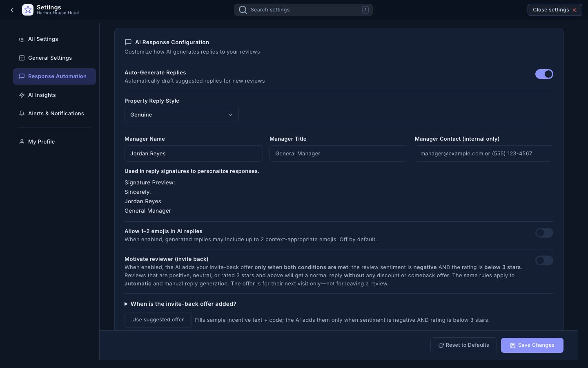Screen dimensions: 588x368
Task: Enable the emojis in AI replies toggle
Action: tap(544, 233)
